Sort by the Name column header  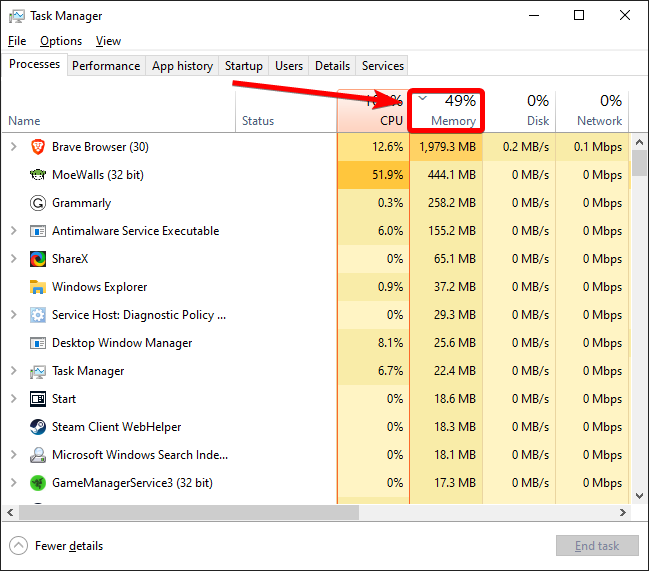coord(118,111)
